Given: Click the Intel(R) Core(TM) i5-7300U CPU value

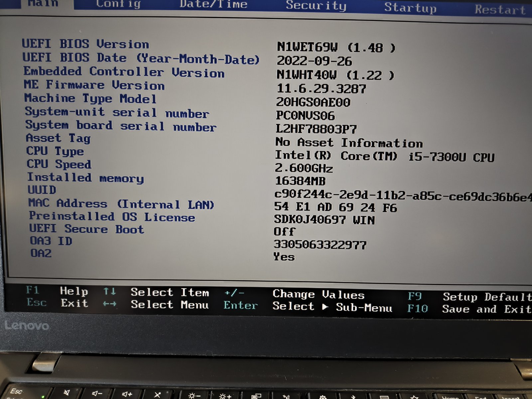Looking at the screenshot, I should click(x=385, y=156).
